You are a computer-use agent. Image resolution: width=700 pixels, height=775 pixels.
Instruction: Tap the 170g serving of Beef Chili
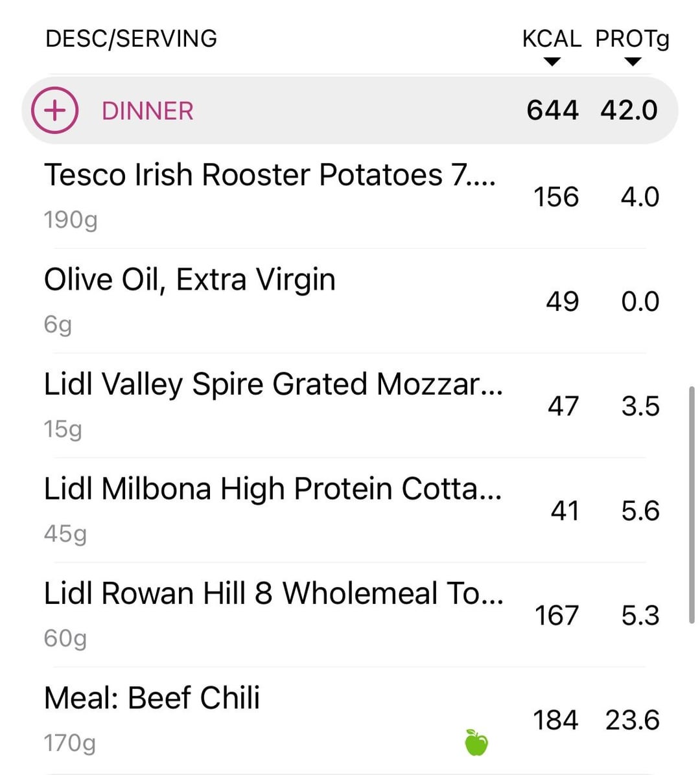[x=70, y=743]
